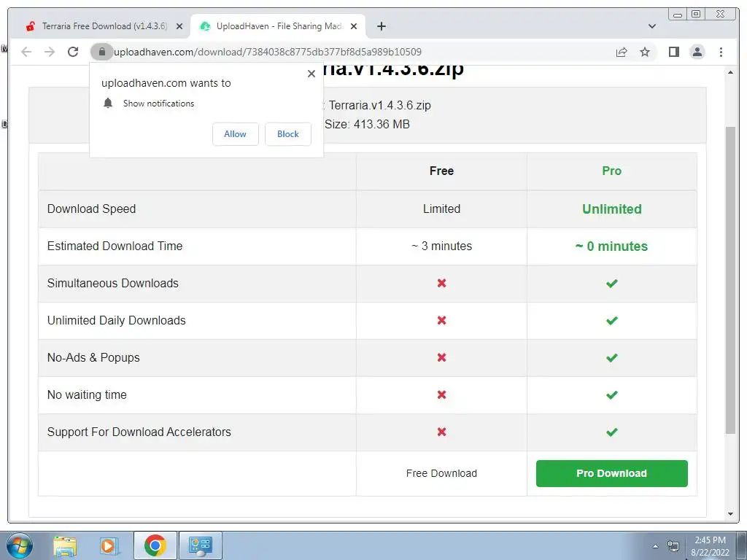
Task: Click the '~ 0 minutes' estimate
Action: (x=612, y=246)
